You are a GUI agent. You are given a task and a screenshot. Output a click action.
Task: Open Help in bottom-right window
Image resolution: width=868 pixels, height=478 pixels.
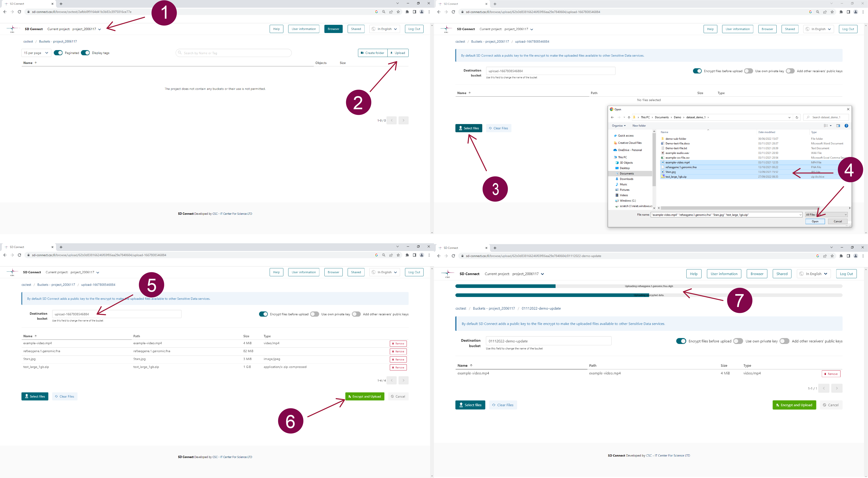(x=694, y=274)
